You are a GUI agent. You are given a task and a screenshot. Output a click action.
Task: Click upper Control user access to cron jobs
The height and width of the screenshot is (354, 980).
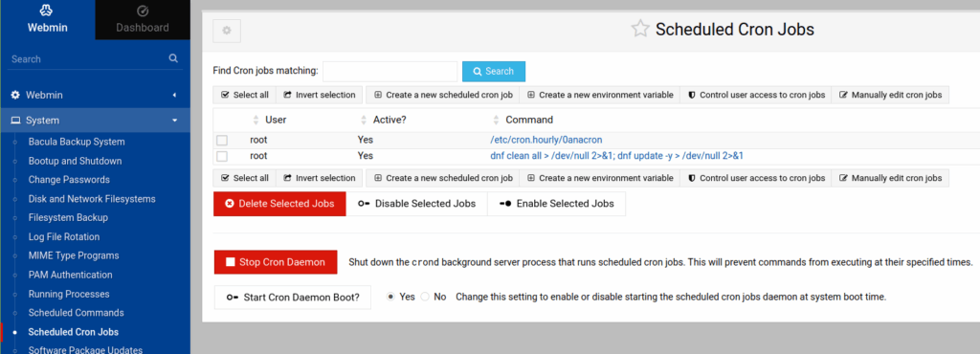click(x=756, y=95)
